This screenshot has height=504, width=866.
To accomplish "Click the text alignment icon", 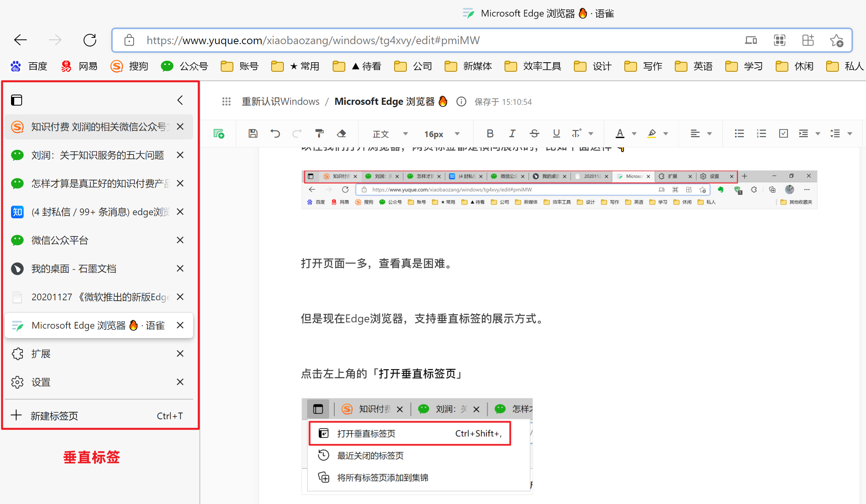I will pos(695,134).
